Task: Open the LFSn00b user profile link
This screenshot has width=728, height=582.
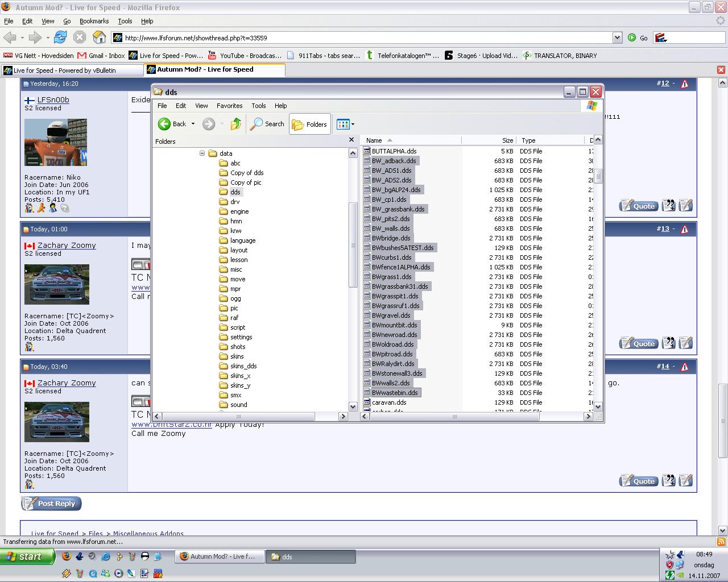Action: [53, 100]
